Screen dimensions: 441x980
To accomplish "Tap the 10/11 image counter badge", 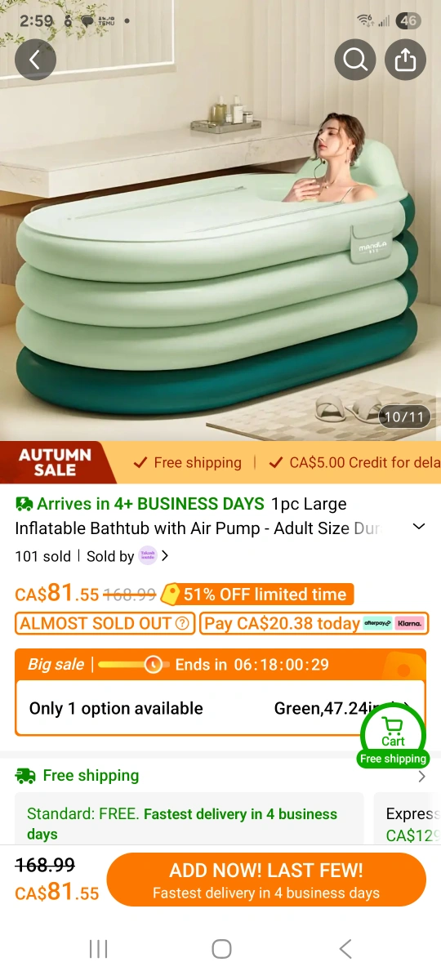I will 404,416.
